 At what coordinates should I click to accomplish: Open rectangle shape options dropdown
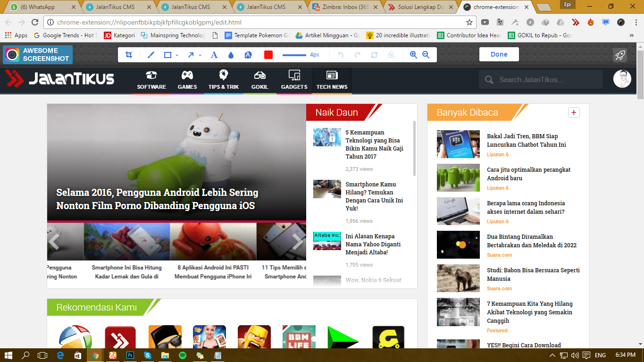[x=177, y=55]
